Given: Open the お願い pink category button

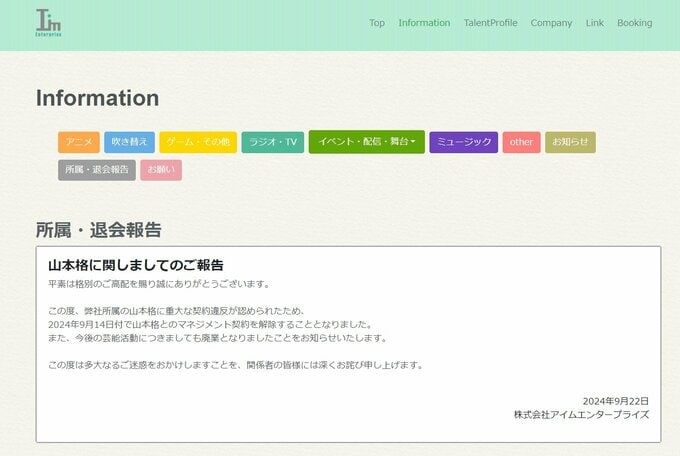Looking at the screenshot, I should point(161,170).
